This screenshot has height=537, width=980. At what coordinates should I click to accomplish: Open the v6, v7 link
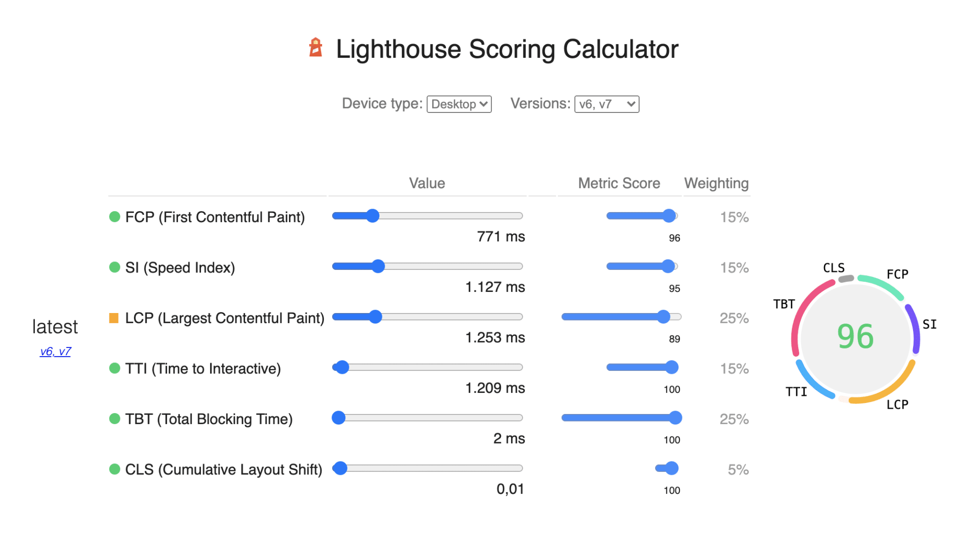click(55, 351)
